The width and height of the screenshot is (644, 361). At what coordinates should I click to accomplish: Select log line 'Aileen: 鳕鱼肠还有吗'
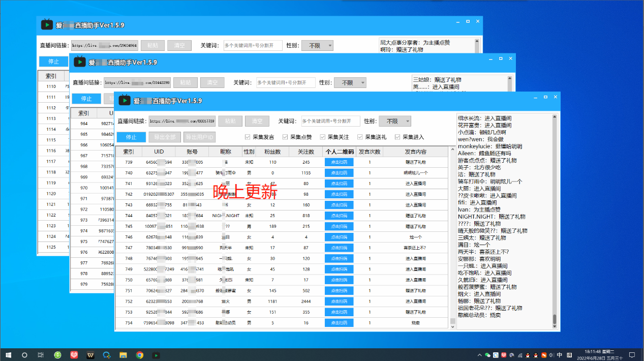pos(484,153)
